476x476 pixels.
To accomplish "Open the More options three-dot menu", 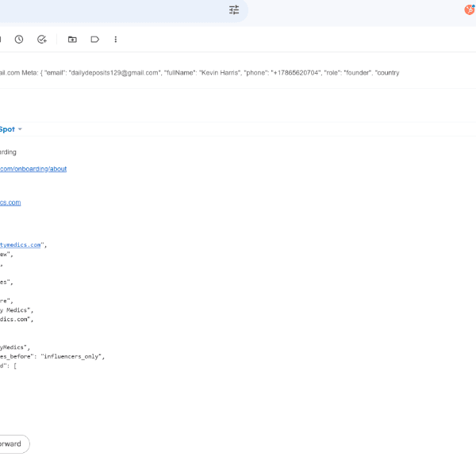I will (x=116, y=39).
